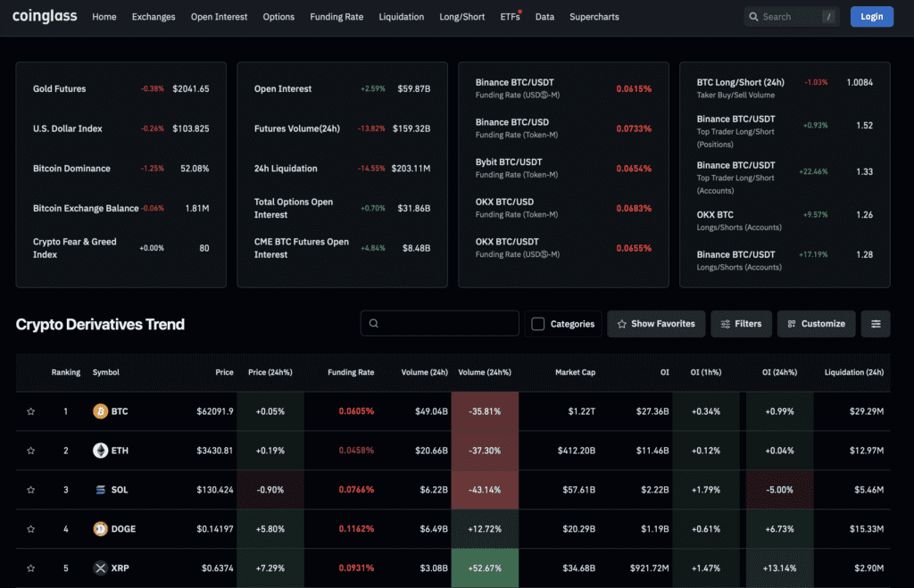Open the table display options via the hamburger icon
Image resolution: width=914 pixels, height=588 pixels.
coord(876,324)
